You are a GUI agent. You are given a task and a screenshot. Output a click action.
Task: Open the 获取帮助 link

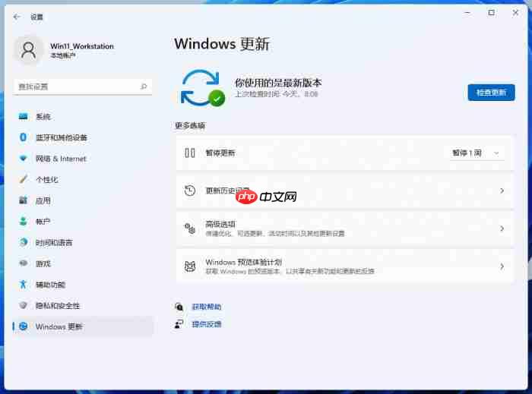(x=207, y=307)
